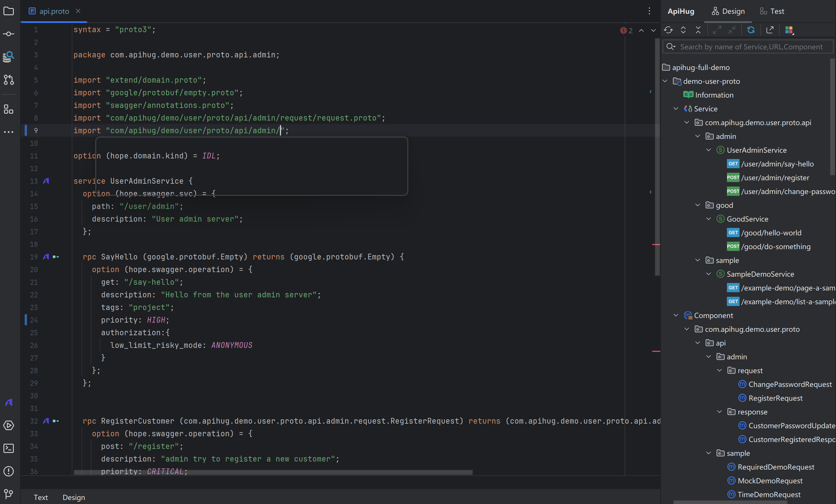Screen dimensions: 836x504
Task: Open the Terminal tool window
Action: [9, 448]
